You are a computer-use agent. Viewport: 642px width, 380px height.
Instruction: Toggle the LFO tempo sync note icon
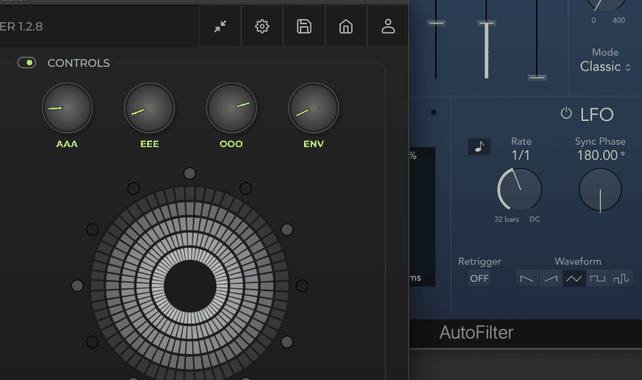click(479, 147)
